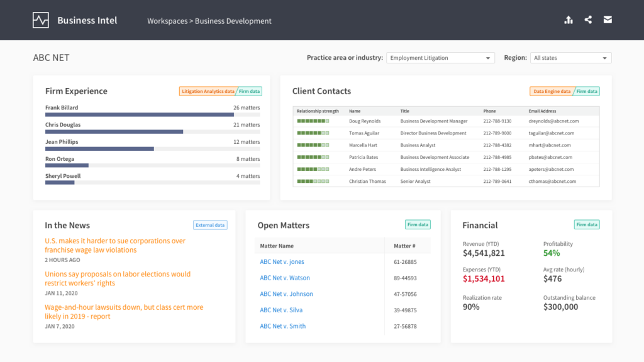Image resolution: width=644 pixels, height=362 pixels.
Task: Click Frank Billard's matters progress bar
Action: point(140,115)
